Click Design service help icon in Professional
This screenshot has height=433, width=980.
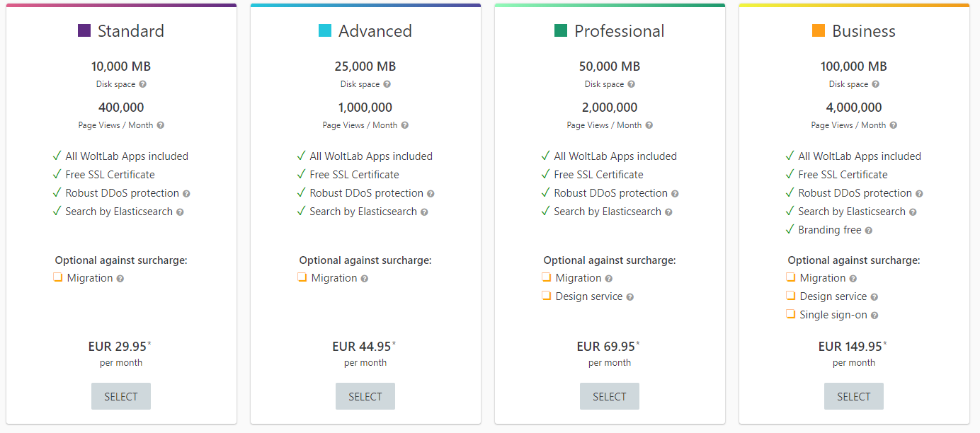pyautogui.click(x=629, y=297)
